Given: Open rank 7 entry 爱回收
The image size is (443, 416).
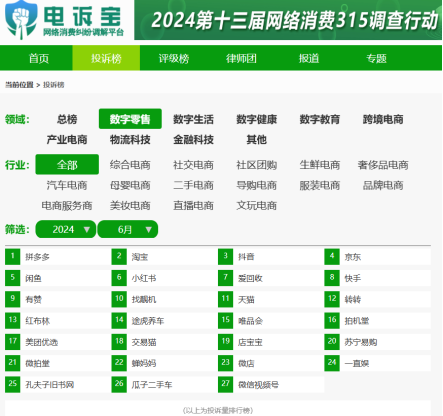Looking at the screenshot, I should (250, 278).
